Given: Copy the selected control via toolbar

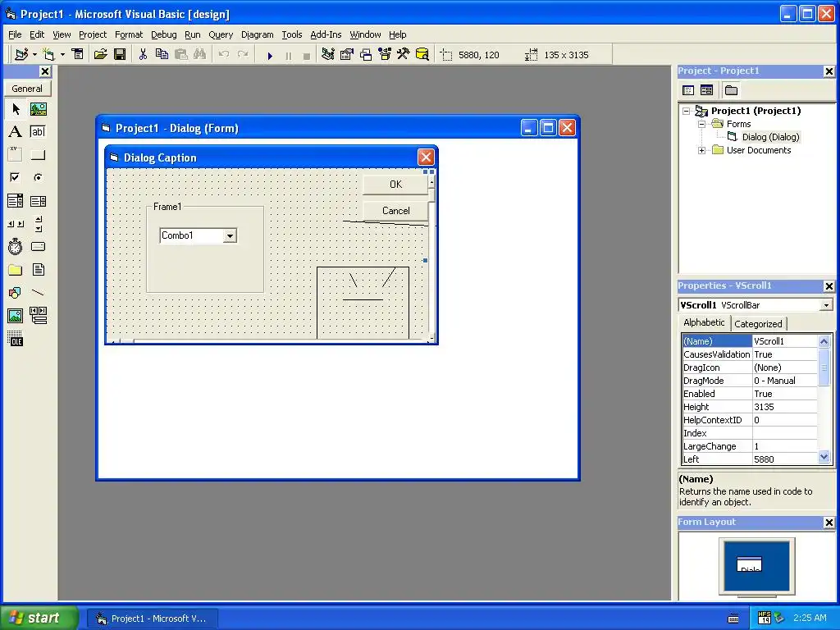Looking at the screenshot, I should tap(162, 54).
